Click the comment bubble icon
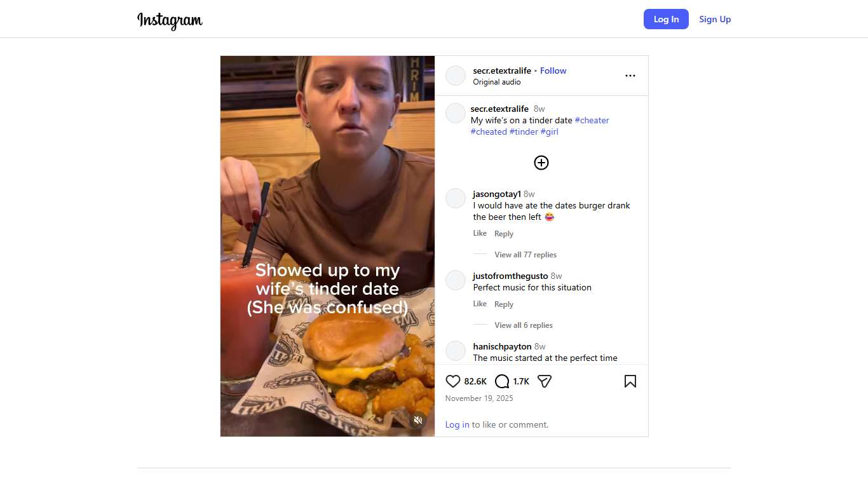The image size is (868, 488). (502, 381)
